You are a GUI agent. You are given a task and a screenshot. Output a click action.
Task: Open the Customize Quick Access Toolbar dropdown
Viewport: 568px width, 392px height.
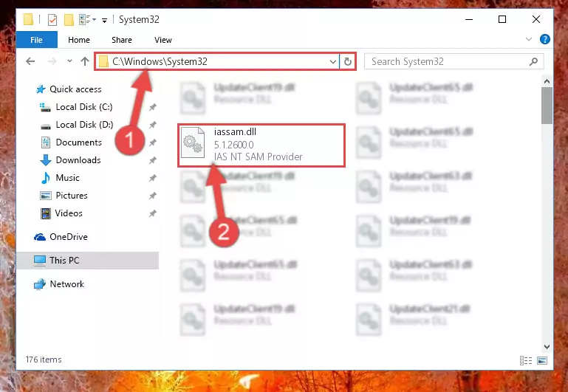point(104,20)
